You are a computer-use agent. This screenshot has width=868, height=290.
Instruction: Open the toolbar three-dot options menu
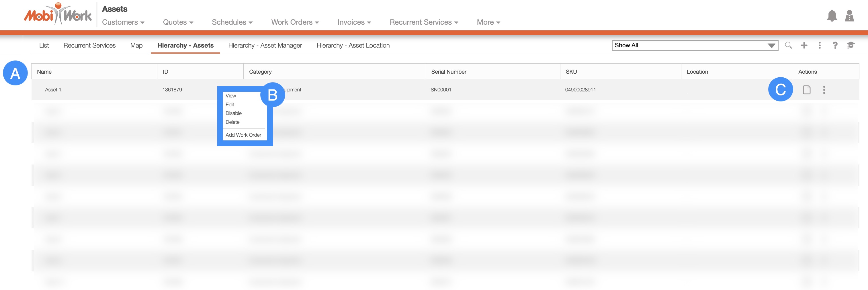point(820,46)
